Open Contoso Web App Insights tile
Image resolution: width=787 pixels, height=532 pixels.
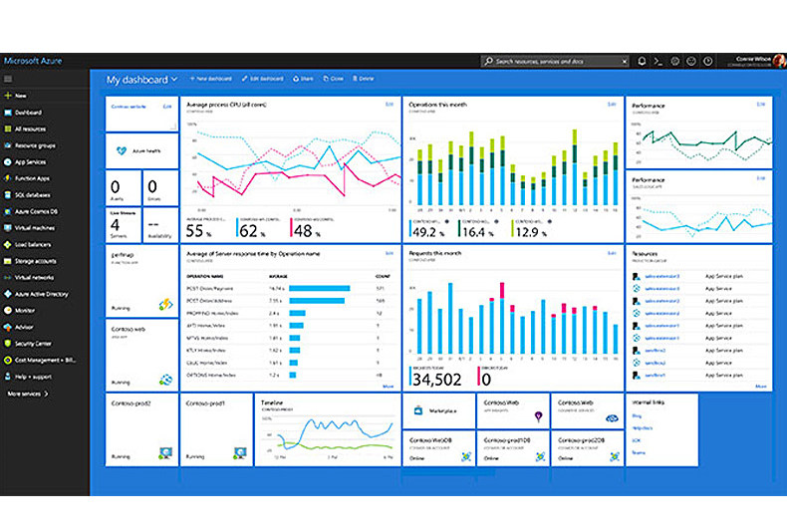point(513,411)
